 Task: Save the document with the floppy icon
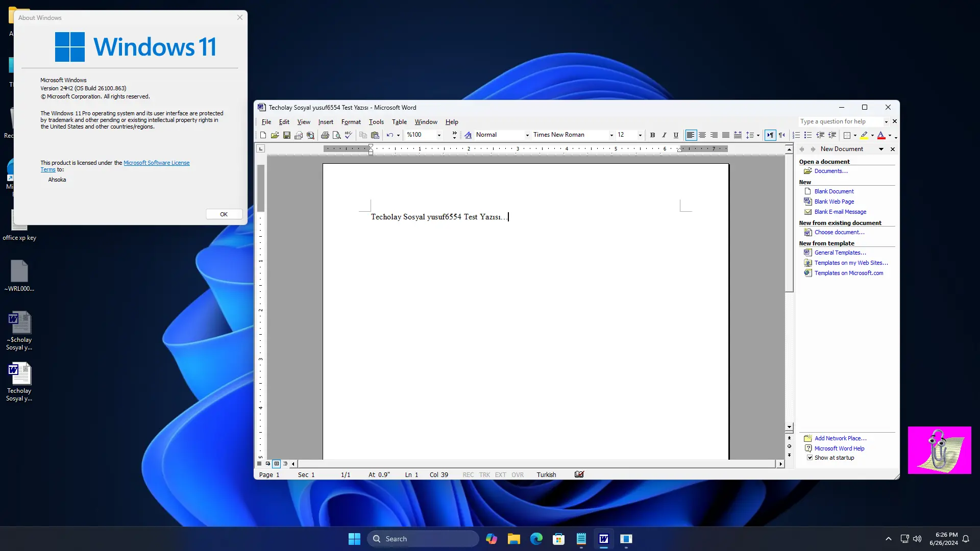[x=286, y=135]
